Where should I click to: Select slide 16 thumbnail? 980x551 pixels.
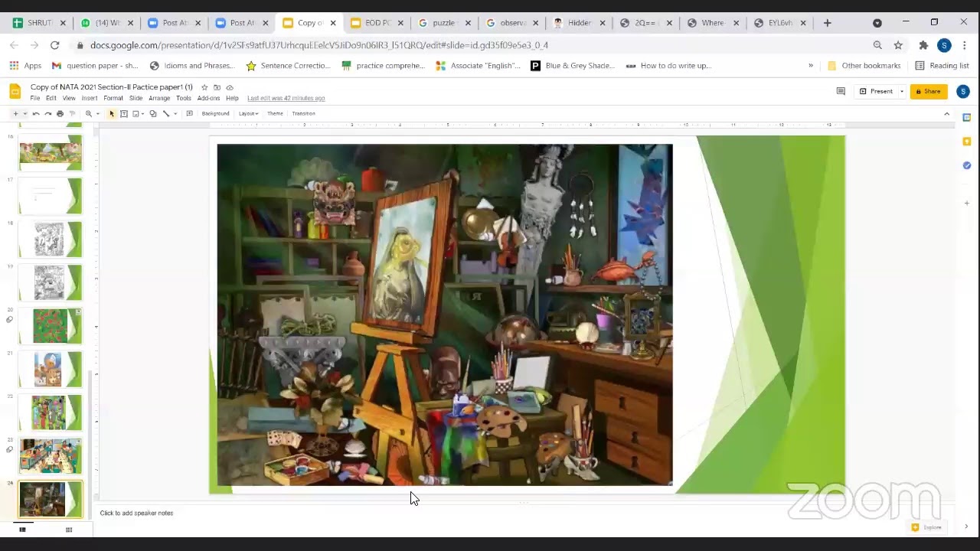pos(51,152)
